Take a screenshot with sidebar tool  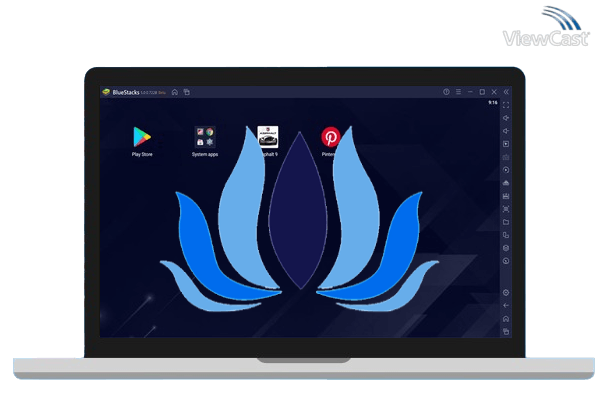506,209
